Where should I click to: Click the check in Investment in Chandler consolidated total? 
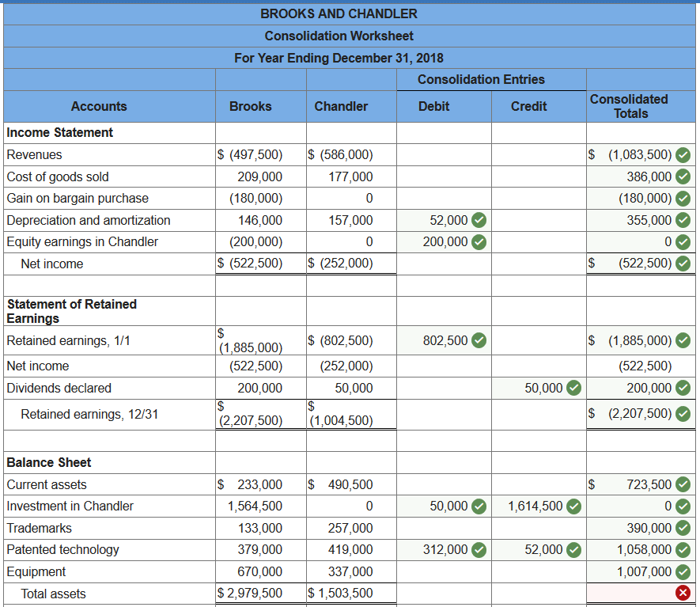click(x=683, y=506)
